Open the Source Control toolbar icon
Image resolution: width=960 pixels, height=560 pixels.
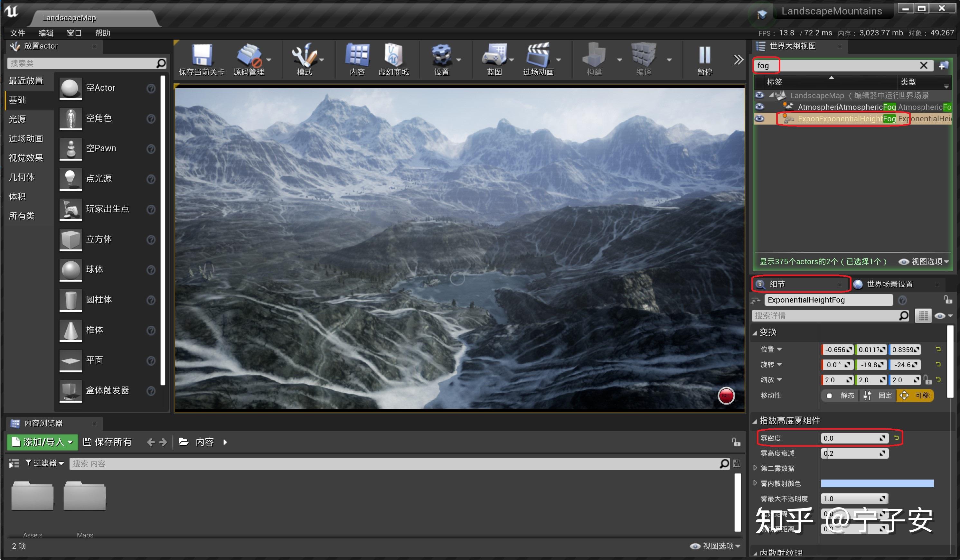pyautogui.click(x=249, y=55)
